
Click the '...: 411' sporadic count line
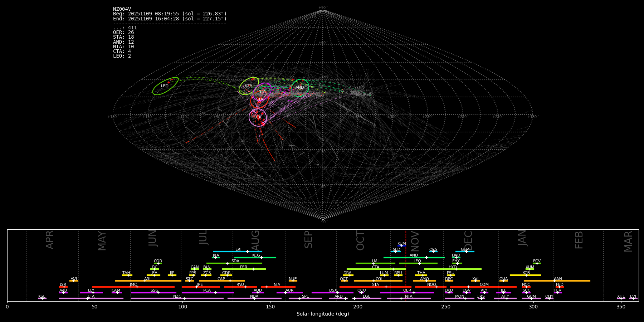[x=125, y=28]
